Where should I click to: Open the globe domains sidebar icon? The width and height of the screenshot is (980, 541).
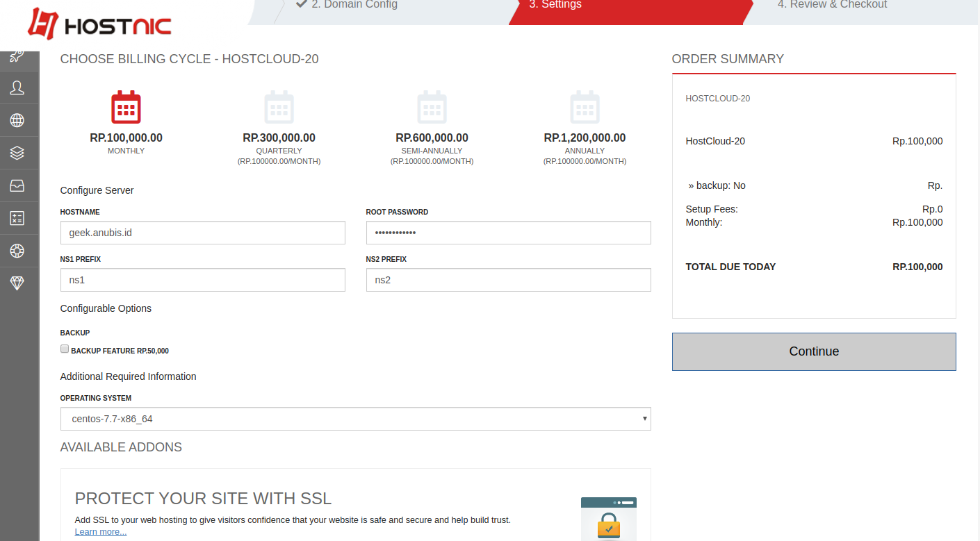tap(17, 121)
